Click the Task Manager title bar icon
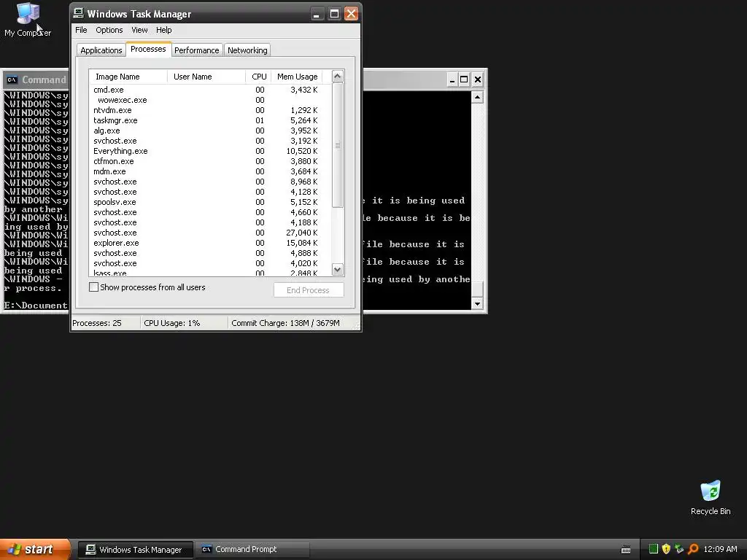This screenshot has width=747, height=560. pos(79,13)
